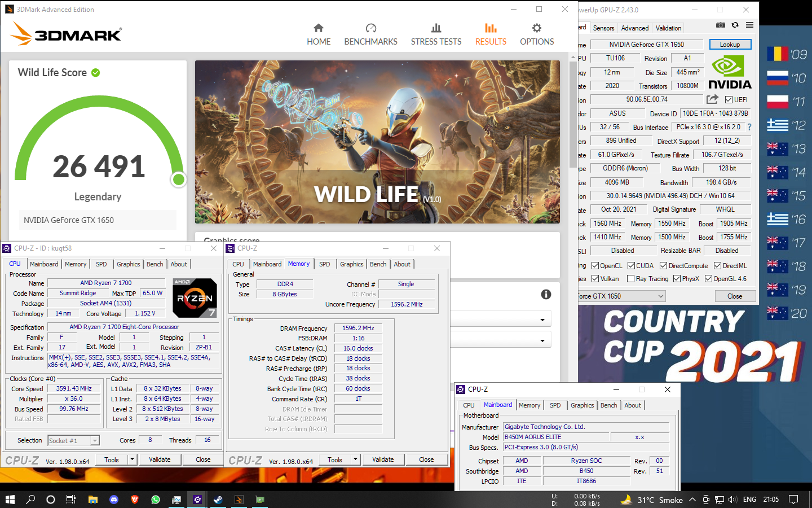The image size is (812, 508).
Task: Open Discord from the taskbar
Action: (x=113, y=500)
